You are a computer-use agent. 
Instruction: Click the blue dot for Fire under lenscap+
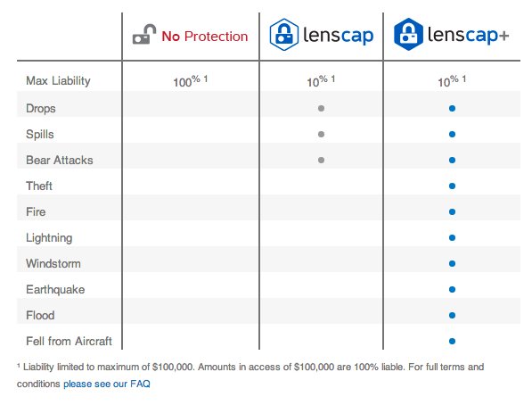point(452,211)
